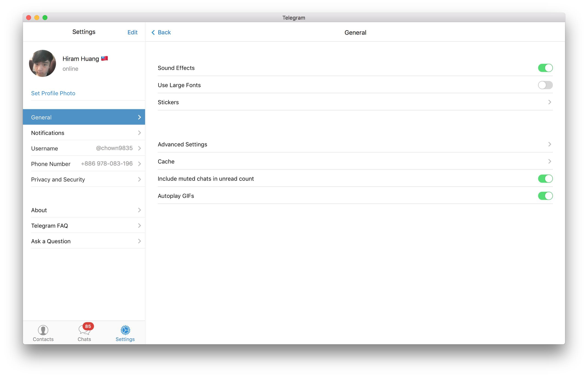This screenshot has height=377, width=588.
Task: Open the Cache settings row
Action: [355, 161]
